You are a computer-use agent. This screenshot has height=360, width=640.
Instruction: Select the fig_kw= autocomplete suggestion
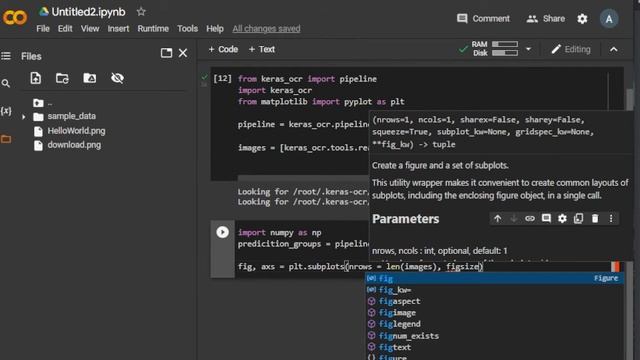pyautogui.click(x=494, y=290)
